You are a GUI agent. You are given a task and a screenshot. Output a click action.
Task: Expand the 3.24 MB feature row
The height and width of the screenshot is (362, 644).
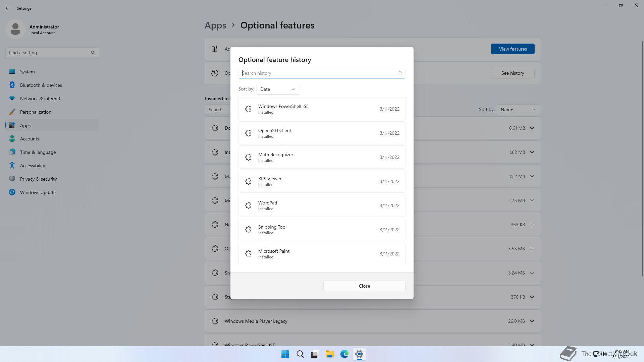(532, 273)
